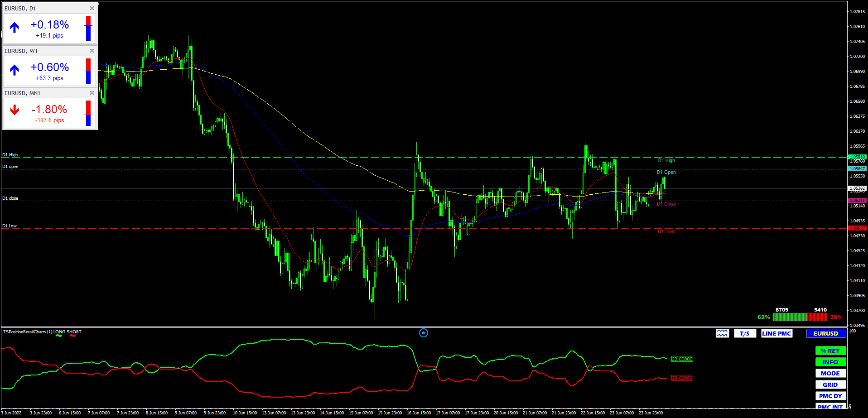
Task: Click the 1.05810 green price tag
Action: pos(857,157)
